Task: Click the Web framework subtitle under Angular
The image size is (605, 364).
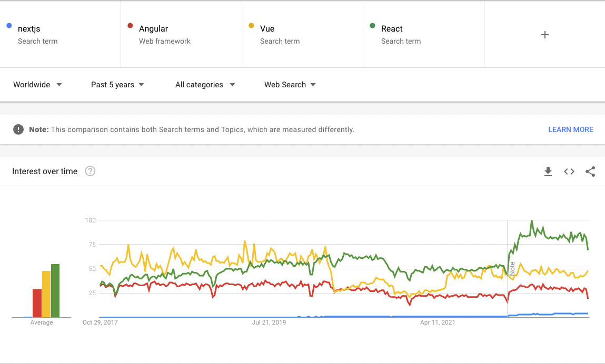Action: click(165, 41)
